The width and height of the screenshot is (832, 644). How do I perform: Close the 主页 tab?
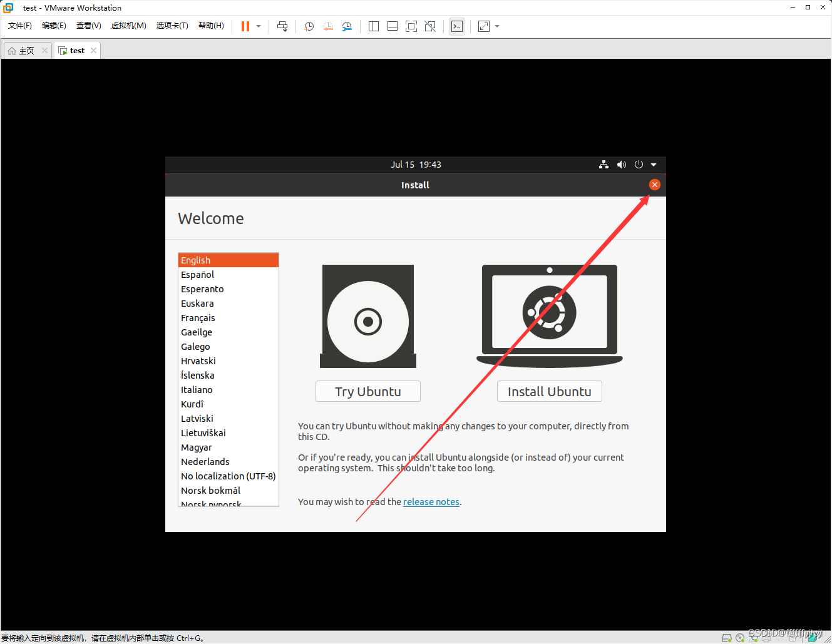click(x=44, y=51)
